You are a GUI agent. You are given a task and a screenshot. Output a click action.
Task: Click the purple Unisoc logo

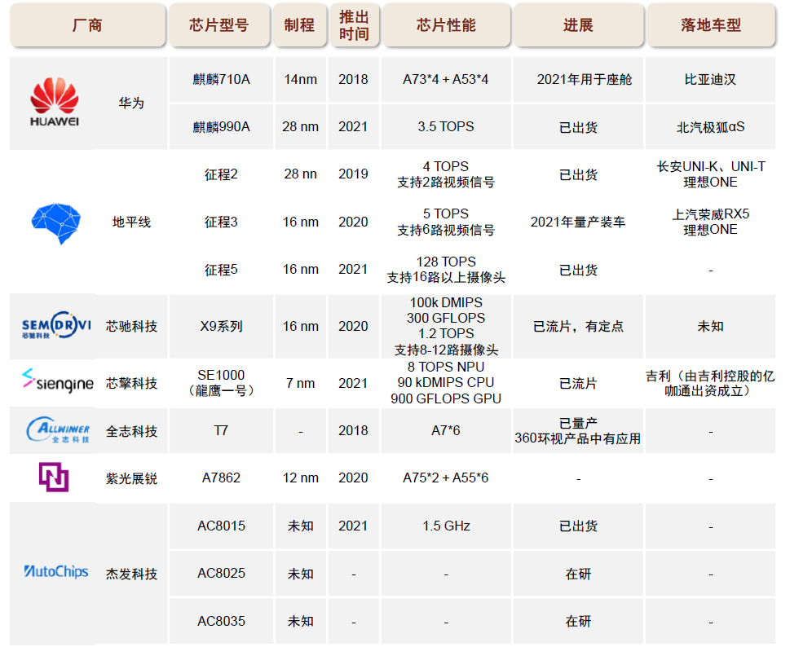click(54, 478)
